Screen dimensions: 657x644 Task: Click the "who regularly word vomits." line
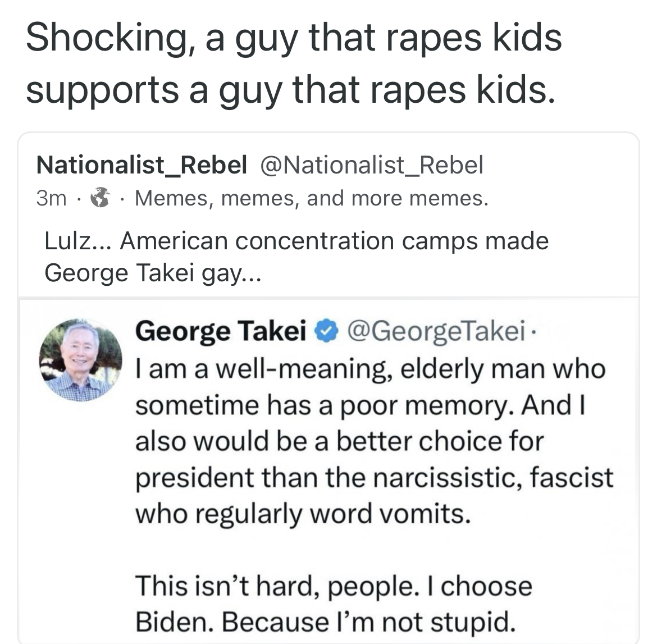[x=302, y=513]
